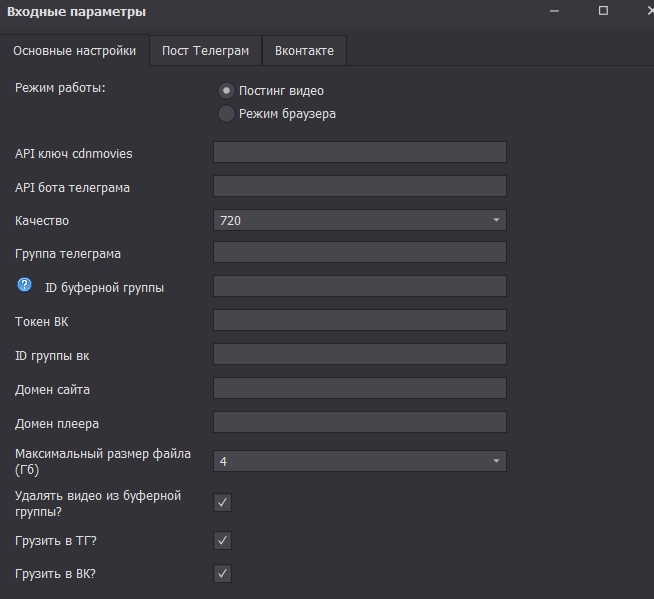Maximize the Входные параметры window
Image resolution: width=654 pixels, height=599 pixels.
pos(603,11)
